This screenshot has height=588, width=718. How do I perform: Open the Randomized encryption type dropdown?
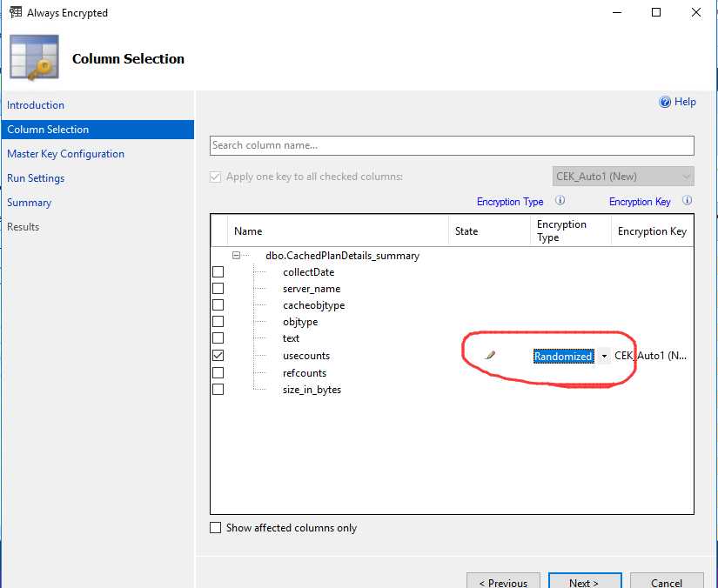coord(604,356)
